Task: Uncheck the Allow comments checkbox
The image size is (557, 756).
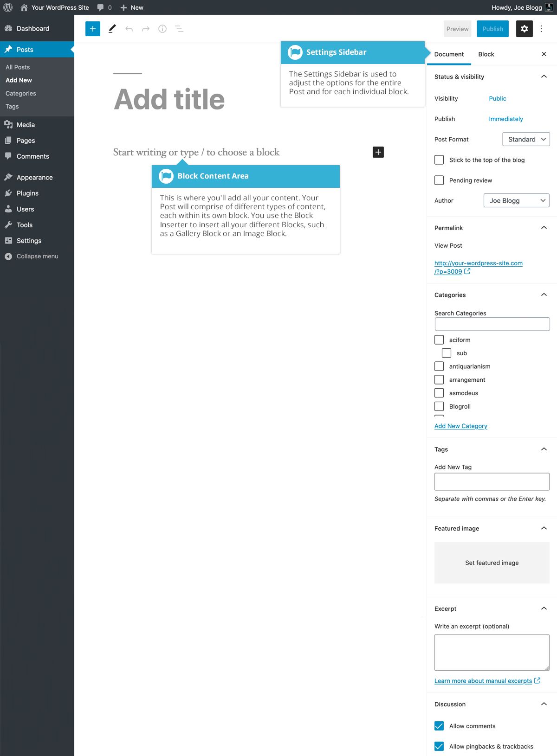Action: tap(439, 726)
